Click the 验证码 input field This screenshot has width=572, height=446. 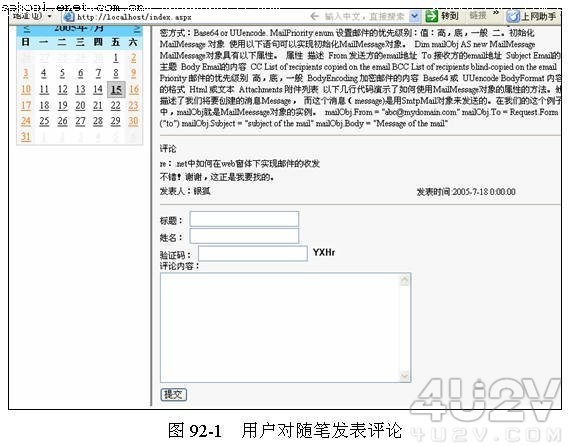pos(252,253)
